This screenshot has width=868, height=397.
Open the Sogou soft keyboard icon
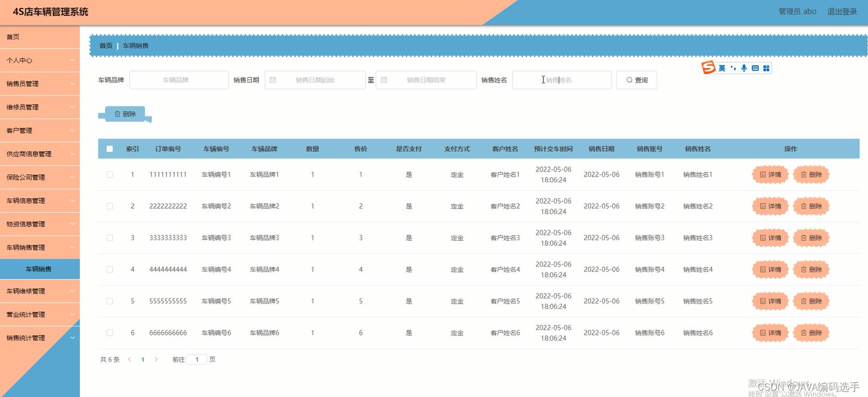(x=755, y=68)
